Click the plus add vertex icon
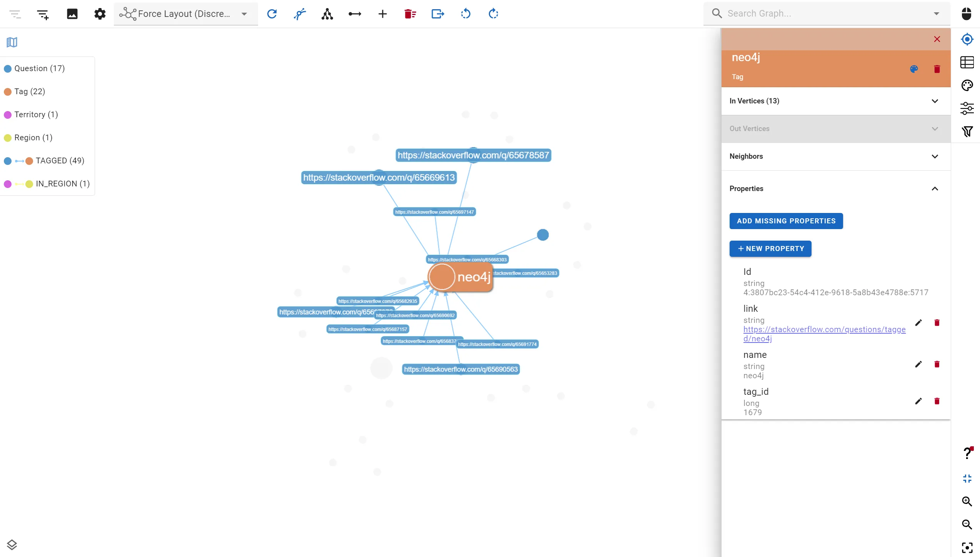The width and height of the screenshot is (980, 557). [x=382, y=14]
